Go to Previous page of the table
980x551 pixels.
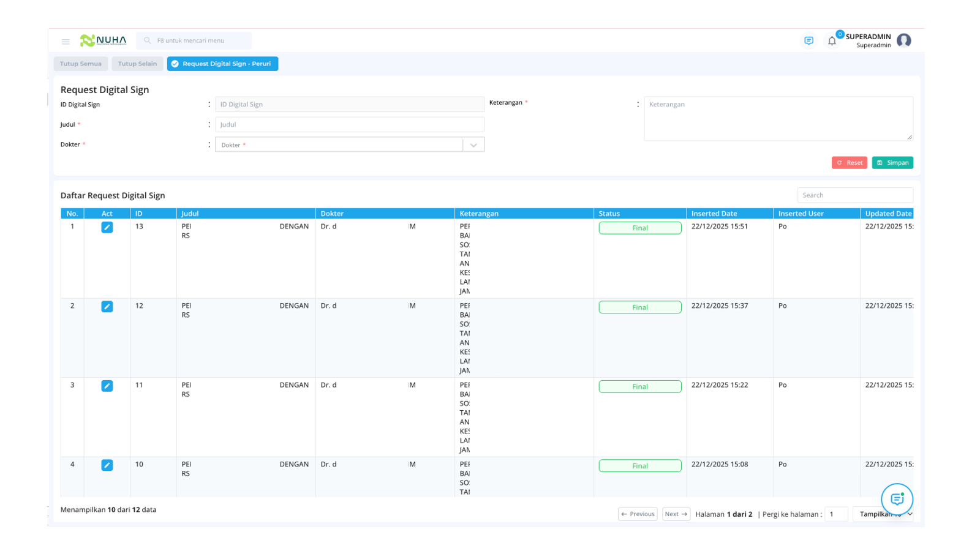(x=638, y=514)
